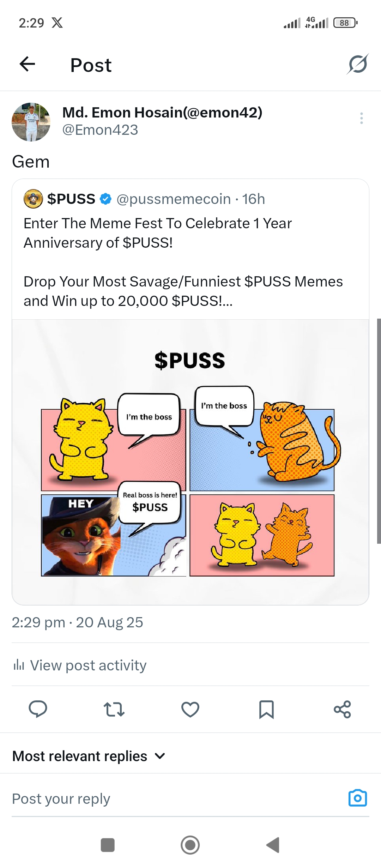The width and height of the screenshot is (381, 868).
Task: Tap the camera icon in reply bar
Action: click(x=357, y=798)
